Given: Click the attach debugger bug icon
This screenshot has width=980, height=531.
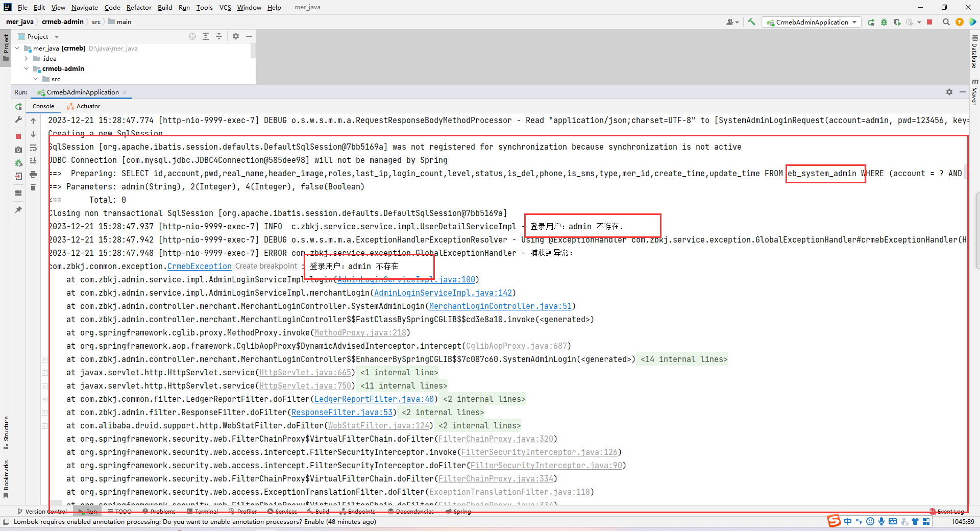Looking at the screenshot, I should coord(18,163).
